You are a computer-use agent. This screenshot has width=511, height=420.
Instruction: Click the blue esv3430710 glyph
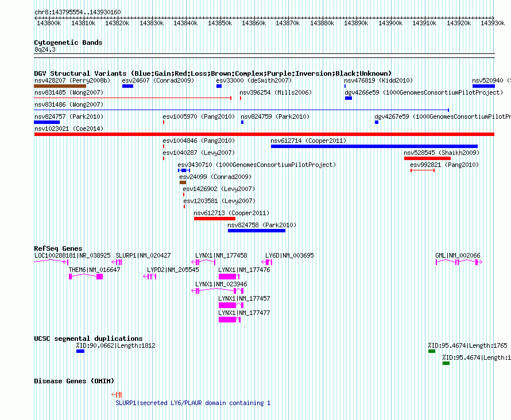click(x=184, y=170)
